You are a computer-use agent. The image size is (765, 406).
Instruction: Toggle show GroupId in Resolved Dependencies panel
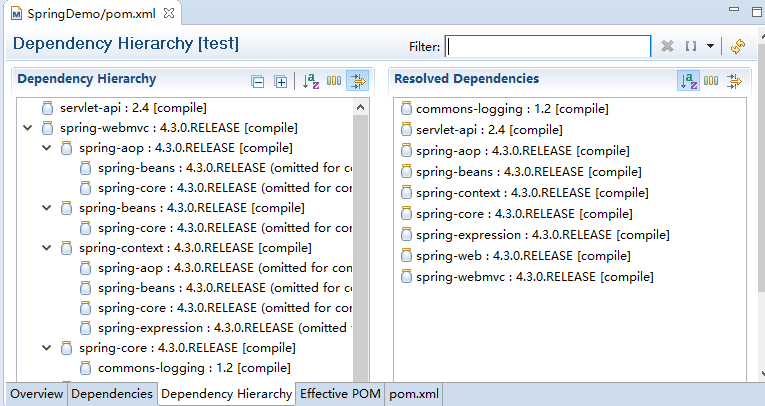coord(711,81)
